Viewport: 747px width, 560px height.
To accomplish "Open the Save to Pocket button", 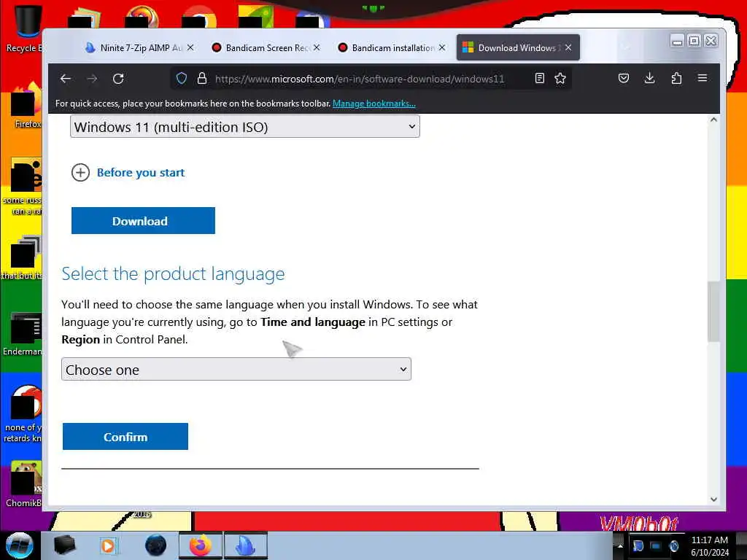I will coord(624,78).
